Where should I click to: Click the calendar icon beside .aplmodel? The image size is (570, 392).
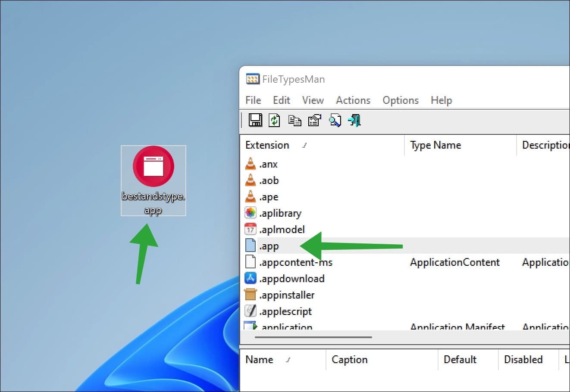tap(251, 229)
